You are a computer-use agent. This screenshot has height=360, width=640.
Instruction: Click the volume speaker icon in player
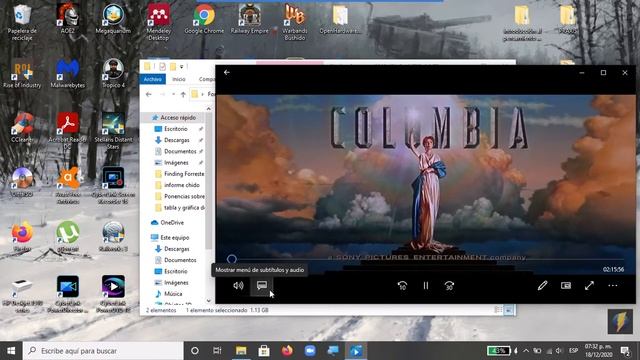[238, 286]
